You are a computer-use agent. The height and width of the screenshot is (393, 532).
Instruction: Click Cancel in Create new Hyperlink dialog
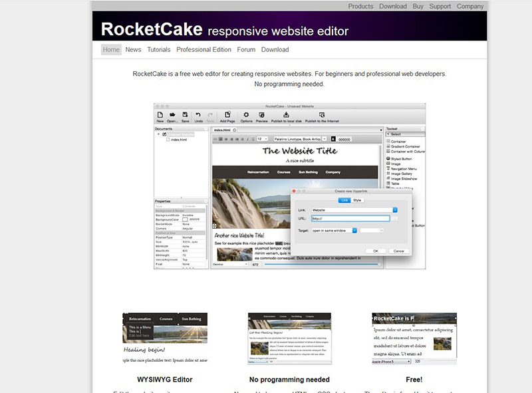click(x=398, y=251)
